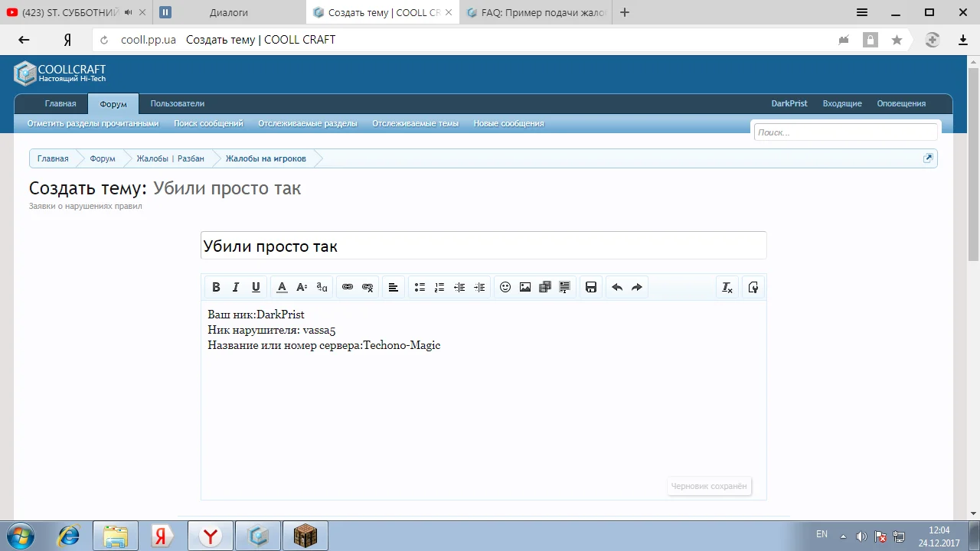Viewport: 980px width, 551px height.
Task: Open the font family dropdown
Action: pyautogui.click(x=322, y=287)
